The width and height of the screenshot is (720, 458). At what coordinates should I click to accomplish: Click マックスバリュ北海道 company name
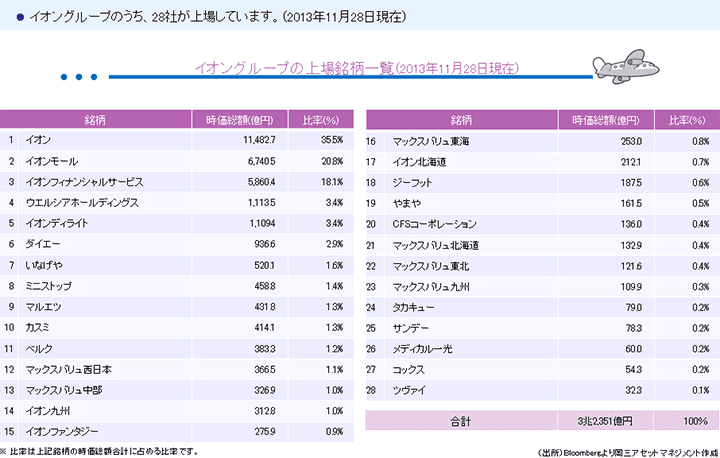pos(436,245)
